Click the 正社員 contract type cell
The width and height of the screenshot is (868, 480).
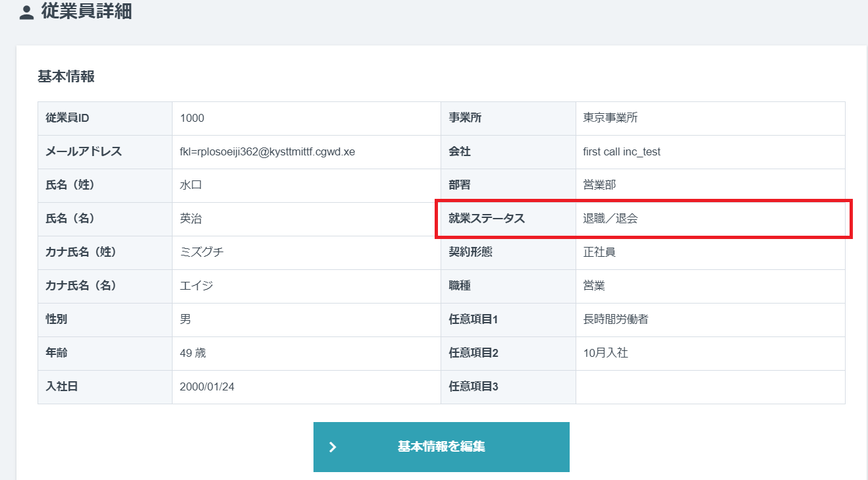[x=601, y=252]
